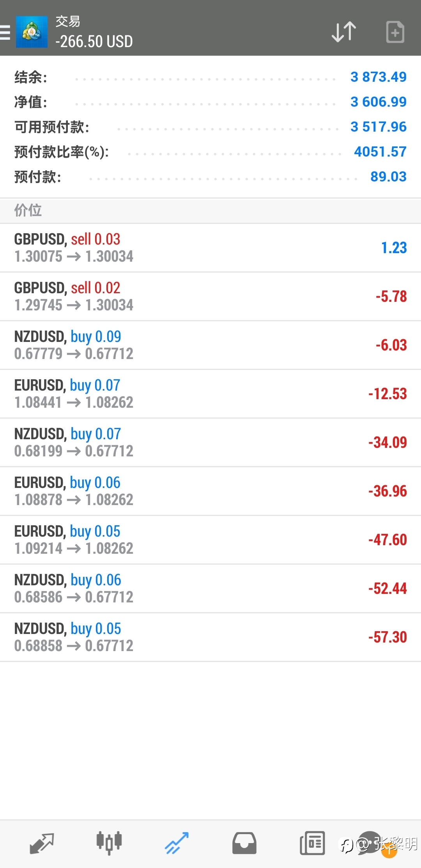Viewport: 421px width, 868px height.
Task: Tap the -266.50 USD profit title
Action: 94,42
